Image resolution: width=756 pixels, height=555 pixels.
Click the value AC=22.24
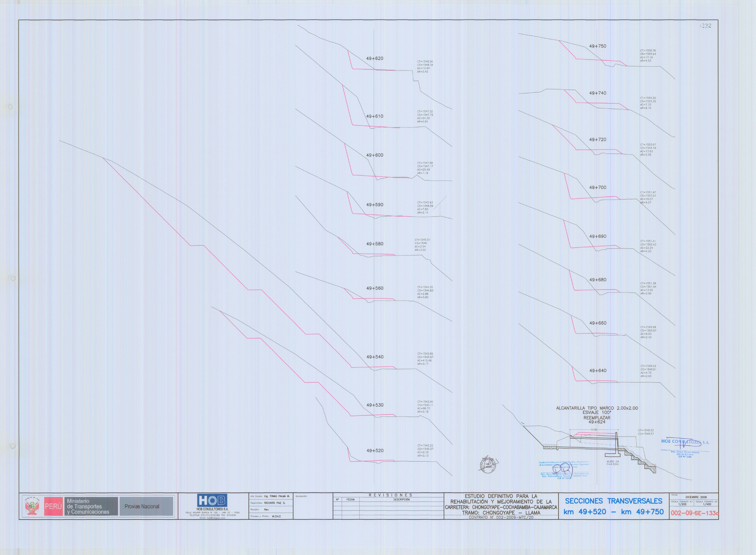[x=647, y=248]
